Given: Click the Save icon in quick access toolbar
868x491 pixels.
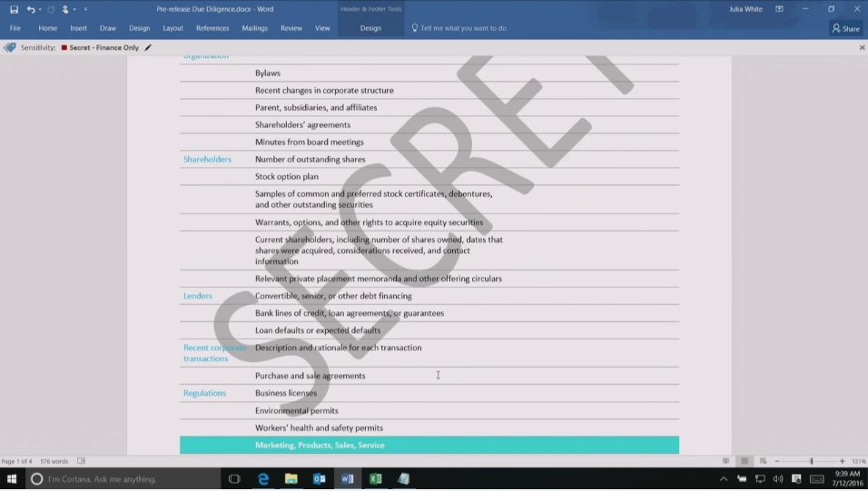Looking at the screenshot, I should [x=14, y=9].
